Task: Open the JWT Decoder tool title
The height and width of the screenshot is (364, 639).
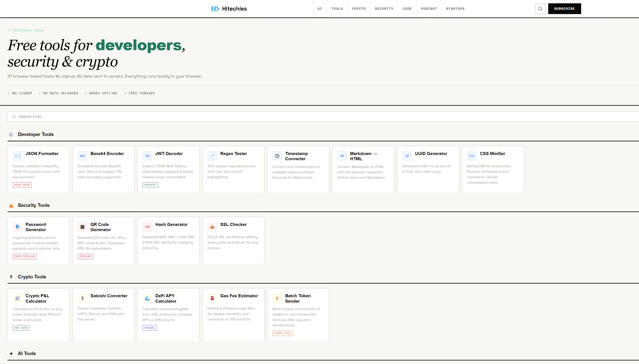Action: 169,154
